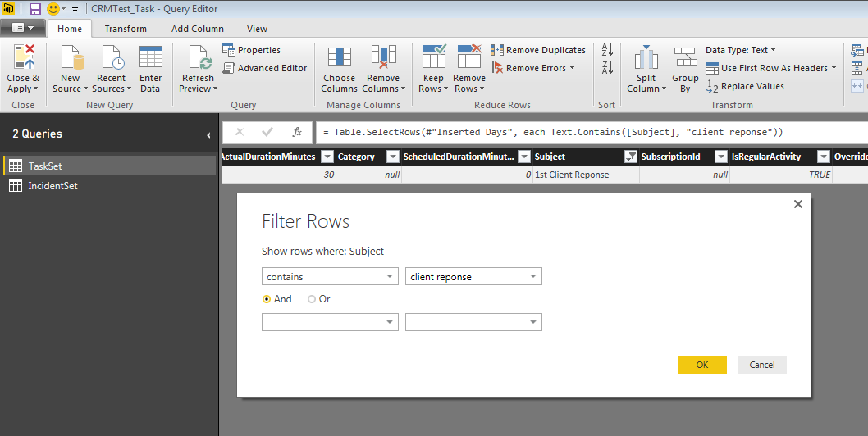Click the Choose Columns icon
Image resolution: width=868 pixels, height=436 pixels.
340,57
